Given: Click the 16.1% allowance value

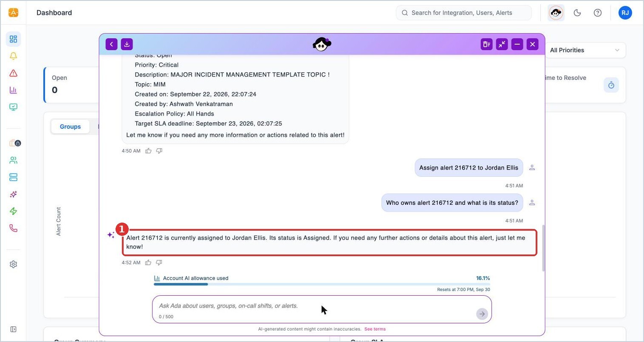Looking at the screenshot, I should [x=483, y=278].
